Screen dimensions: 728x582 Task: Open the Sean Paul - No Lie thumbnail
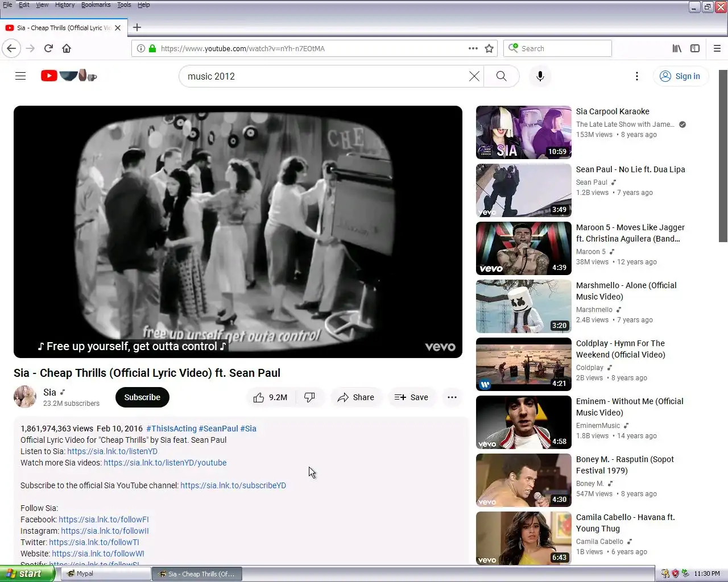(x=524, y=190)
